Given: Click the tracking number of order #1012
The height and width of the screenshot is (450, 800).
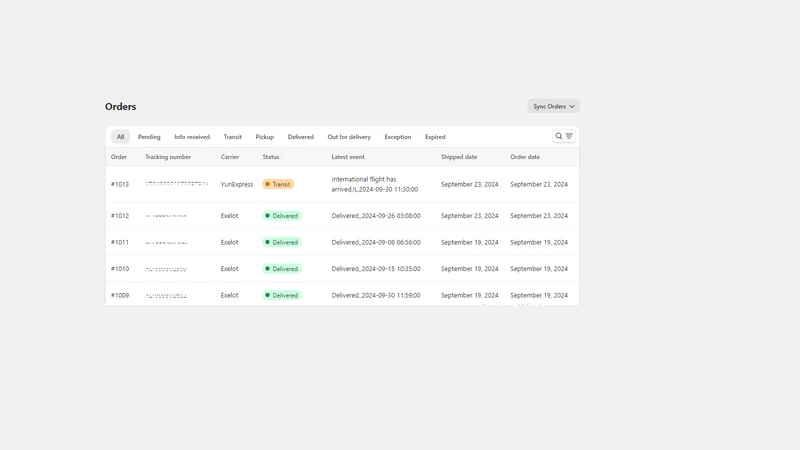Looking at the screenshot, I should tap(166, 216).
